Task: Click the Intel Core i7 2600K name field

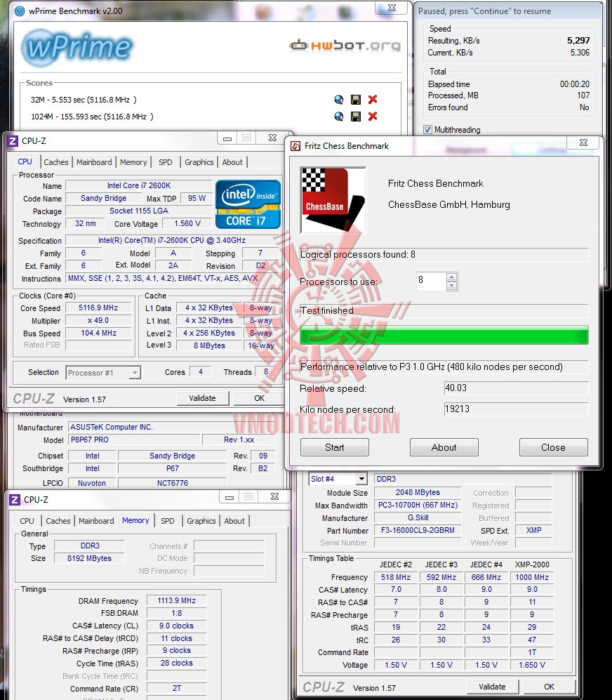Action: click(x=139, y=186)
